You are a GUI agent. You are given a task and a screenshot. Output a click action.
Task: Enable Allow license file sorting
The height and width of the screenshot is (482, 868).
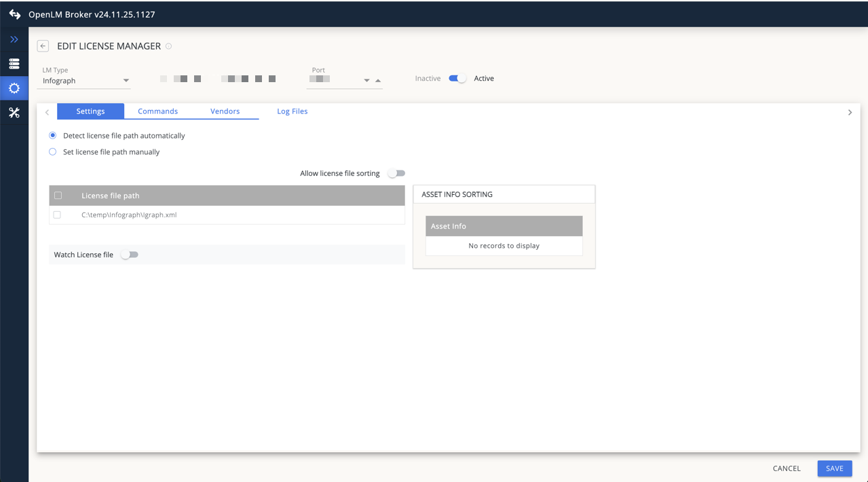[x=396, y=173]
